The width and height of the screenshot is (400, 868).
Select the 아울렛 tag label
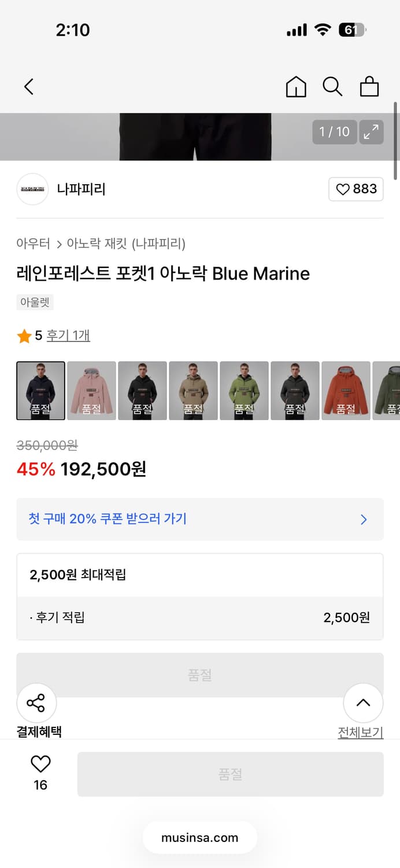coord(35,302)
